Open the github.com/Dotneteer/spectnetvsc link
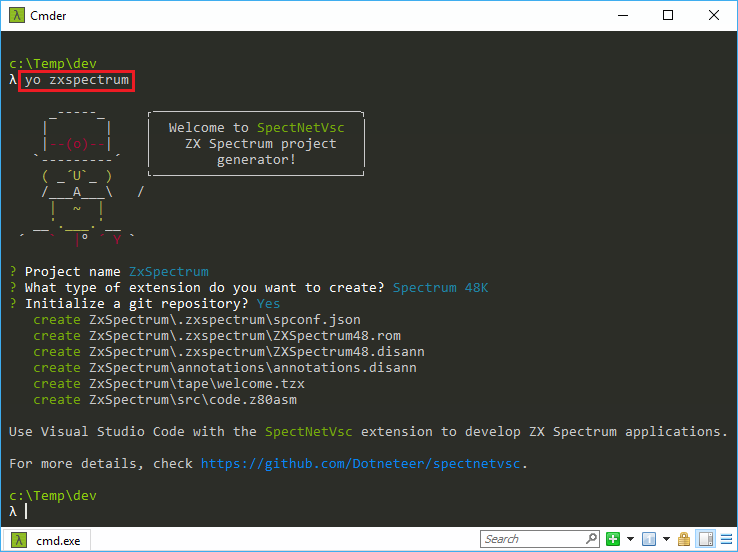Viewport: 738px width, 552px height. click(x=361, y=464)
